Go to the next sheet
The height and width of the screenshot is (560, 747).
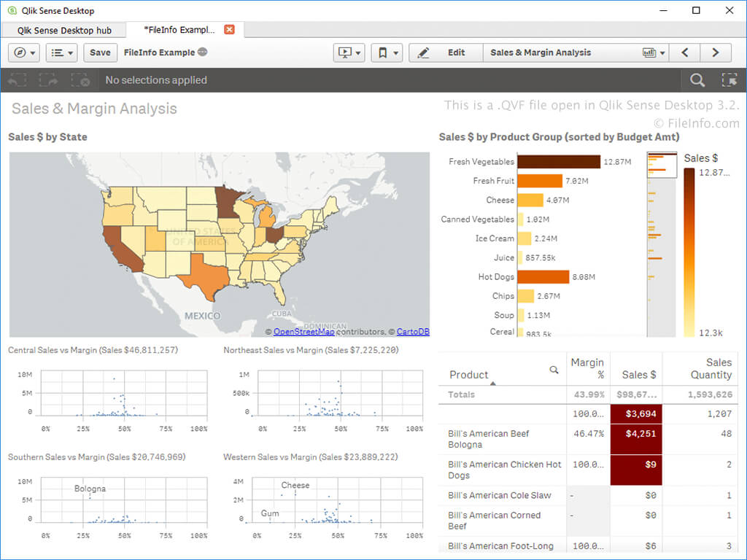(x=716, y=52)
